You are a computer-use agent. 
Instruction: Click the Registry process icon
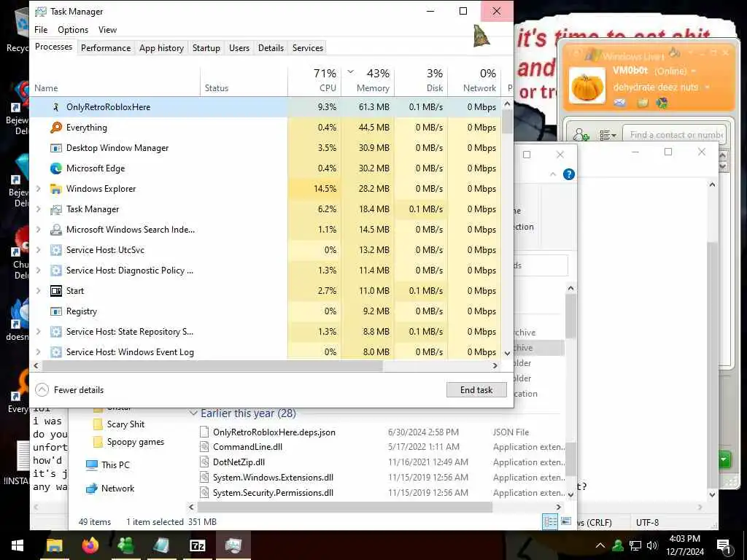pos(55,311)
